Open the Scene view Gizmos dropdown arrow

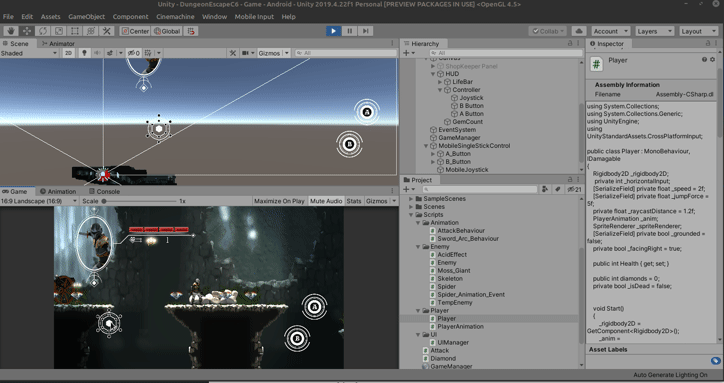point(287,53)
